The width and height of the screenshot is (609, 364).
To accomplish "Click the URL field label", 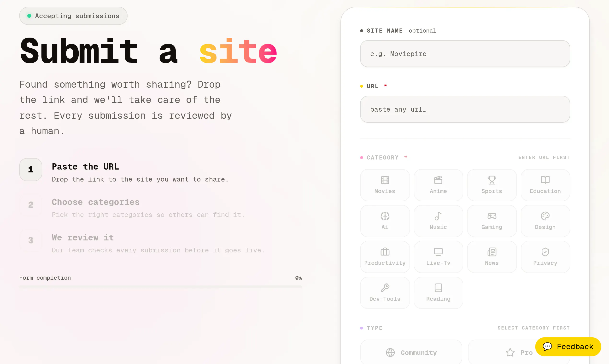I will pos(373,86).
